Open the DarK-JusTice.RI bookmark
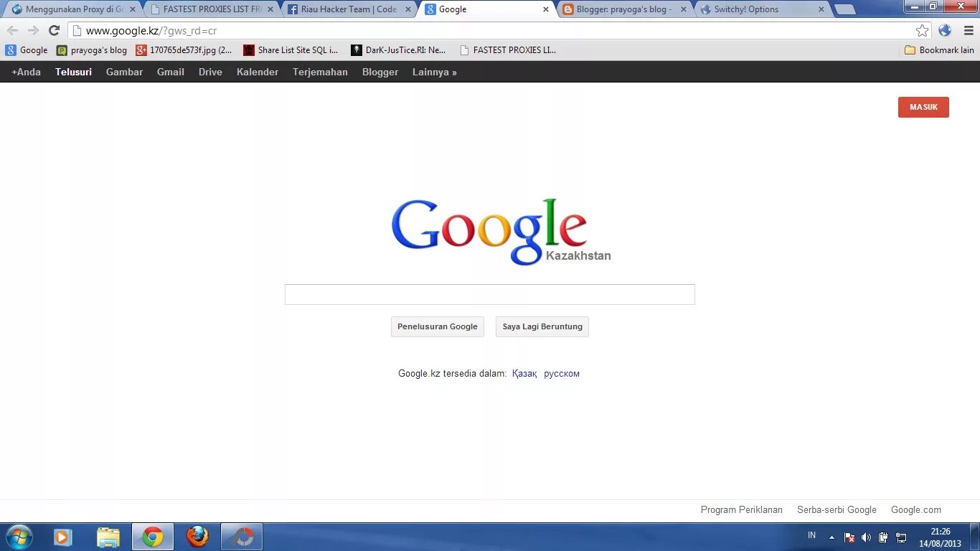 click(x=398, y=50)
